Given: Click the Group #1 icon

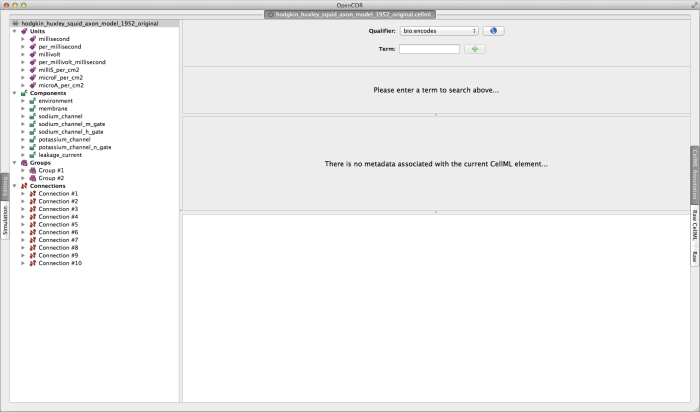Looking at the screenshot, I should pos(33,170).
